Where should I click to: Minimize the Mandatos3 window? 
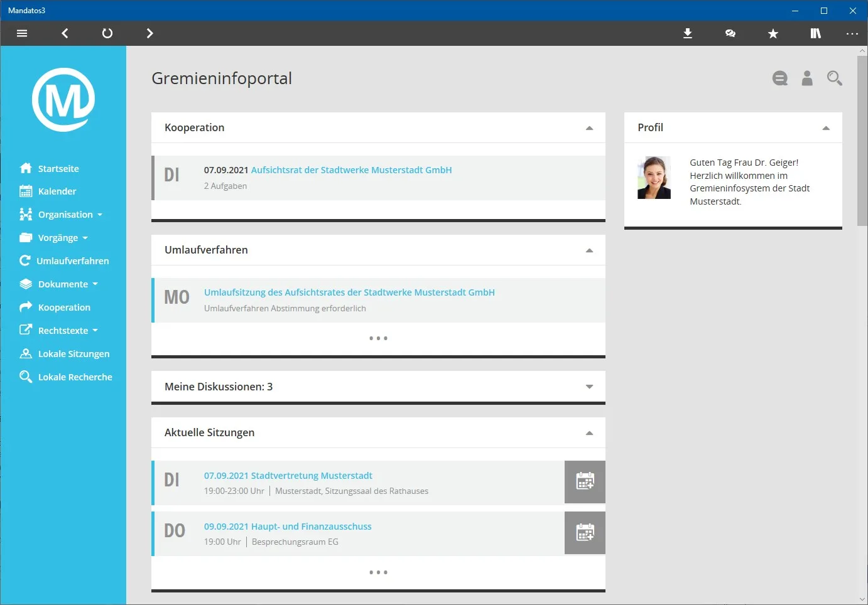[x=795, y=11]
